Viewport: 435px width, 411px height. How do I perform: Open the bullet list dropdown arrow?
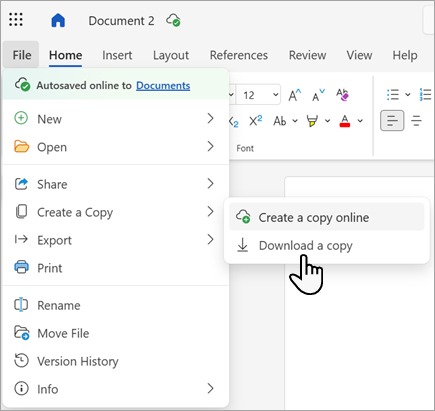coord(408,95)
